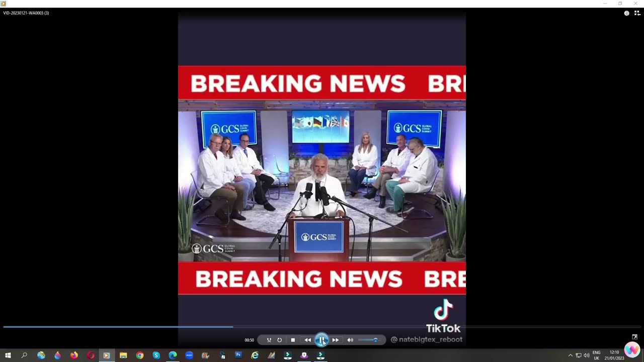Expand hidden system tray icons chevron
644x362 pixels.
(x=570, y=355)
